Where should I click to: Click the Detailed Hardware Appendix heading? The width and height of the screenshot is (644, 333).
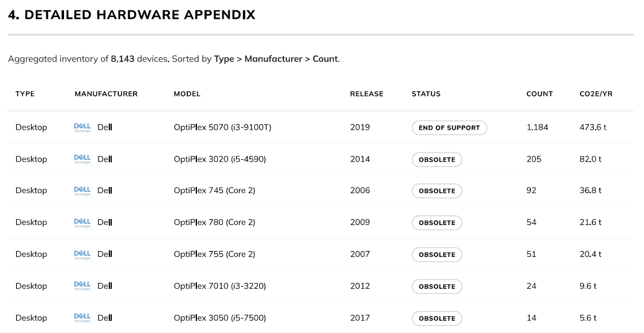point(132,15)
